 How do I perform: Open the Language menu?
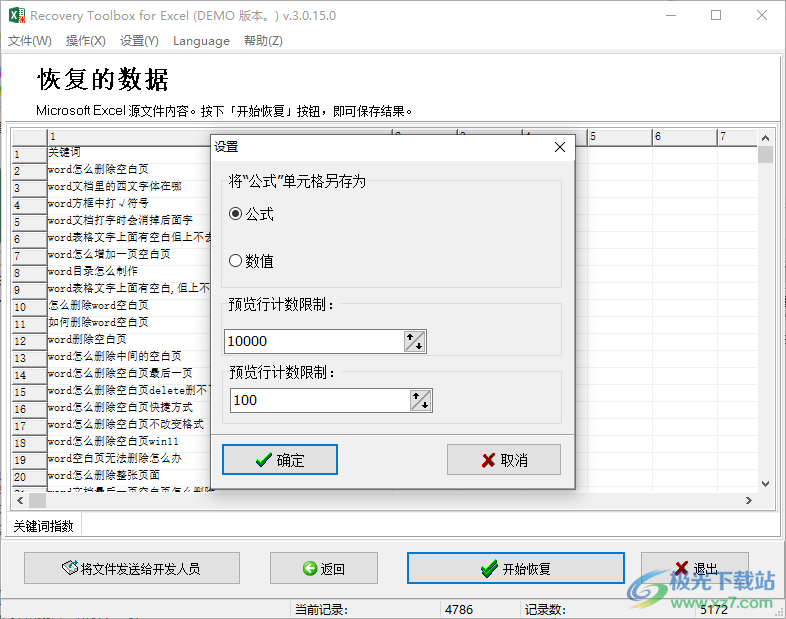coord(201,41)
